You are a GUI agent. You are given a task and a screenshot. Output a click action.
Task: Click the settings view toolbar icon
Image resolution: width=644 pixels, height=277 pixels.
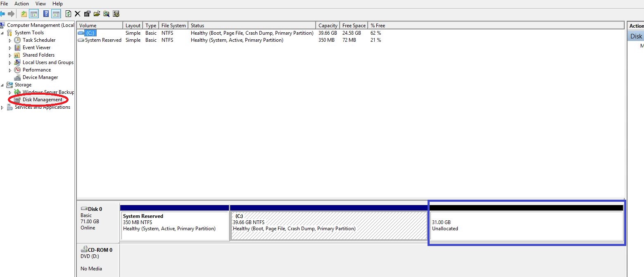point(116,14)
